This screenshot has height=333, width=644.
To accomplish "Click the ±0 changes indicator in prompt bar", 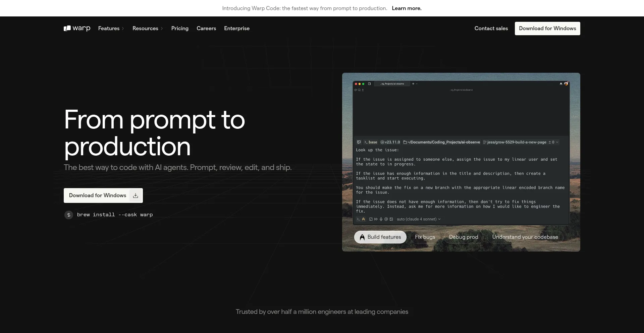I will [551, 142].
